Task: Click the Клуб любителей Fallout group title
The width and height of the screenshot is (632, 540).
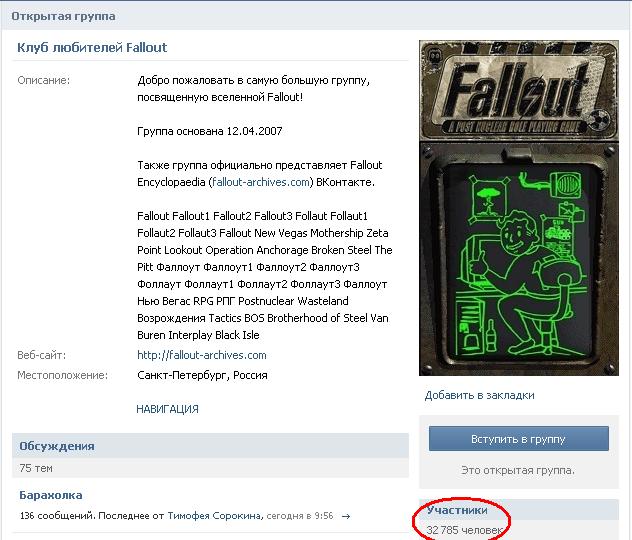Action: point(92,48)
